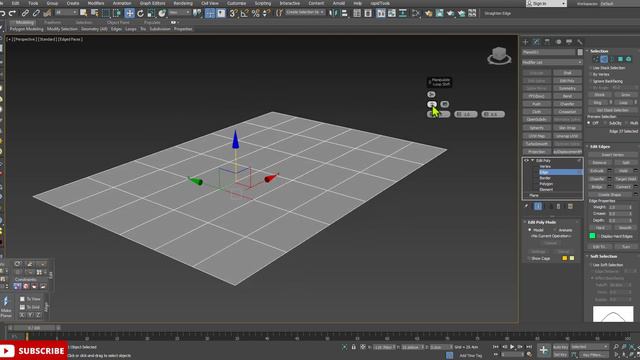Image resolution: width=640 pixels, height=360 pixels.
Task: Click the first yellow Show Cage color swatch
Action: tap(565, 258)
